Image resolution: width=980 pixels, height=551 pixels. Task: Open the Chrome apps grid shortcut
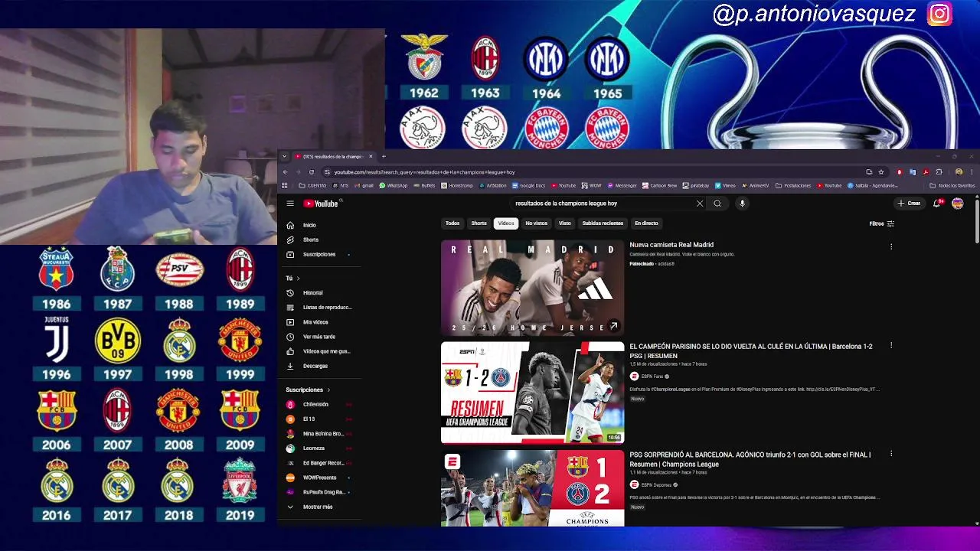285,185
